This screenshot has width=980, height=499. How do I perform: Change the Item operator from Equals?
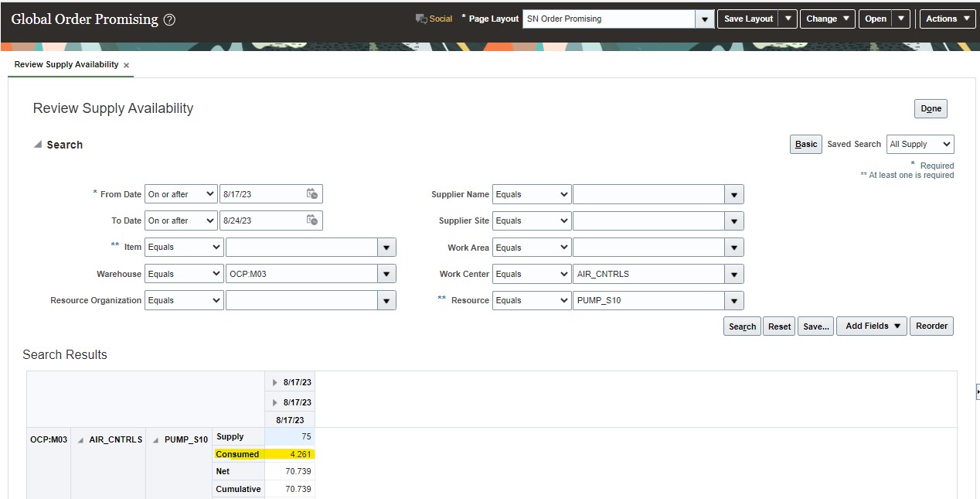pyautogui.click(x=183, y=246)
